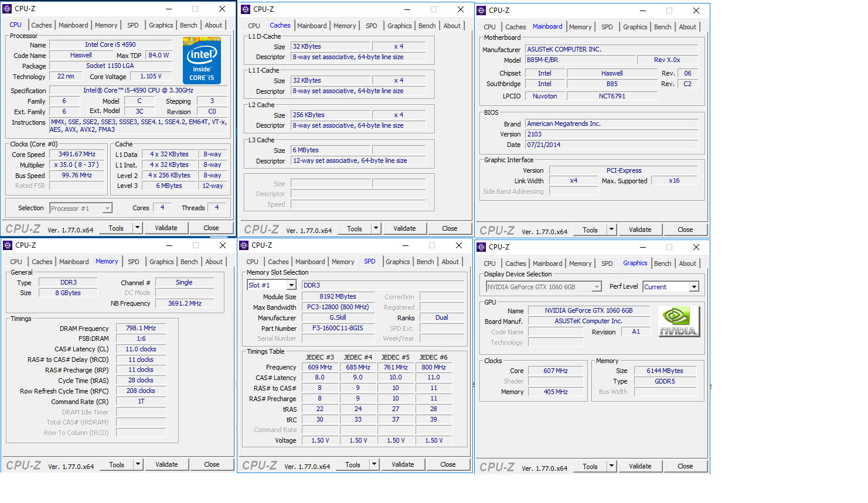Click the Core Speed 3491.67 MHz value

(77, 155)
